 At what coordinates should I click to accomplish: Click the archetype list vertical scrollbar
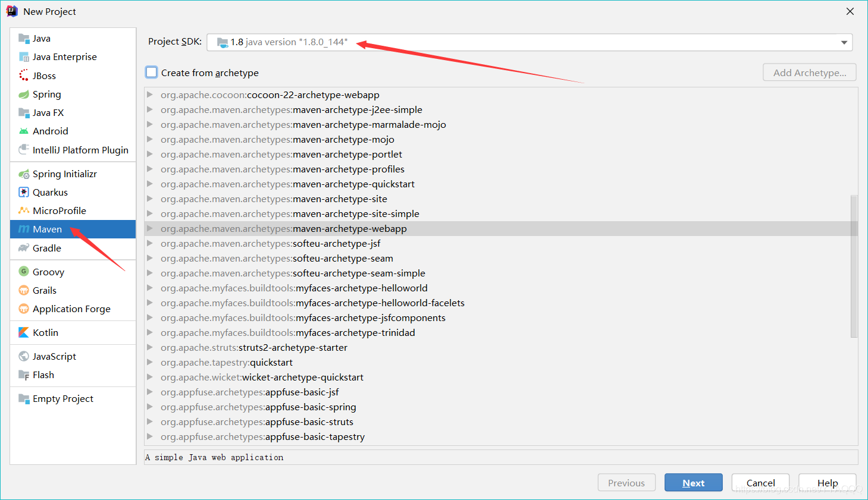(854, 266)
